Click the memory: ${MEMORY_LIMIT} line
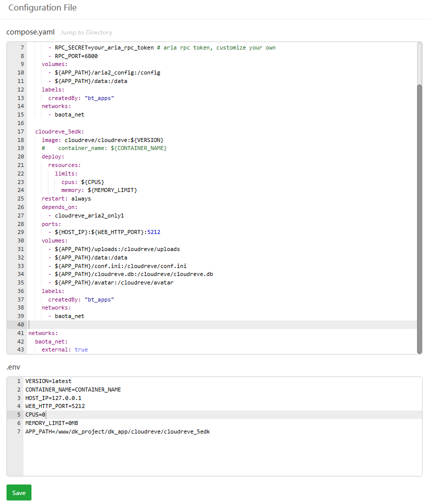 pos(99,190)
